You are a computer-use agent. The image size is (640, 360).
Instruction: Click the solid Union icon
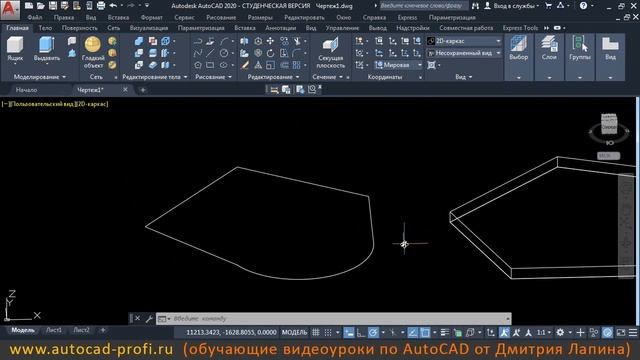pyautogui.click(x=139, y=41)
